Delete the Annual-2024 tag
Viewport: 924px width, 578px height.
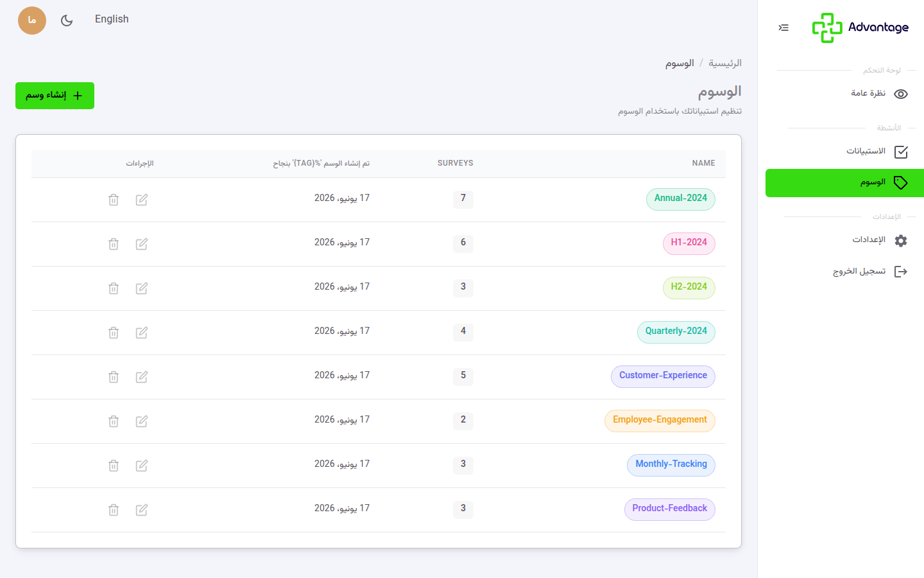click(114, 200)
